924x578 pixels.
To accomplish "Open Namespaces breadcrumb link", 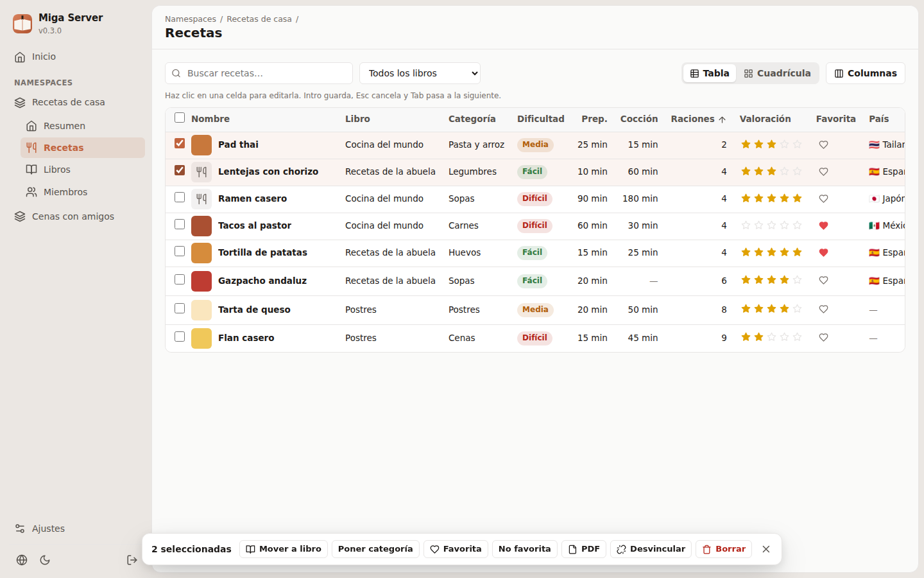I will [x=191, y=19].
